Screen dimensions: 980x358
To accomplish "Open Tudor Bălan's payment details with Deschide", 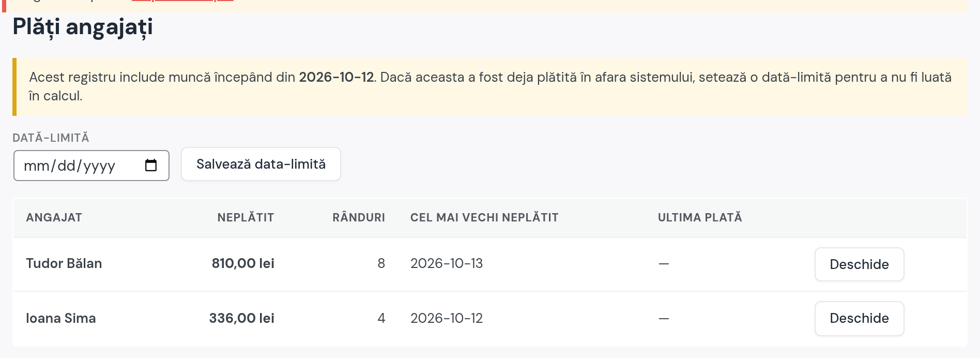I will coord(859,264).
